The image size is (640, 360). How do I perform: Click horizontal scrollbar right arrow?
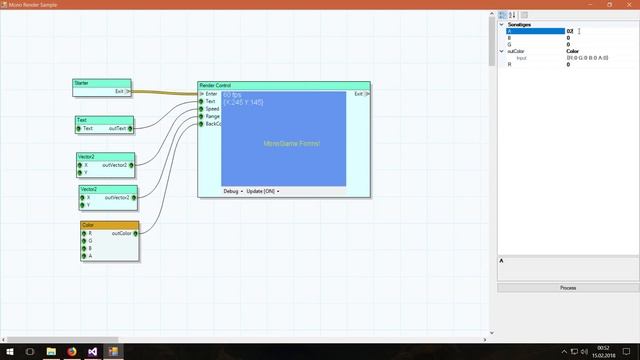point(485,340)
